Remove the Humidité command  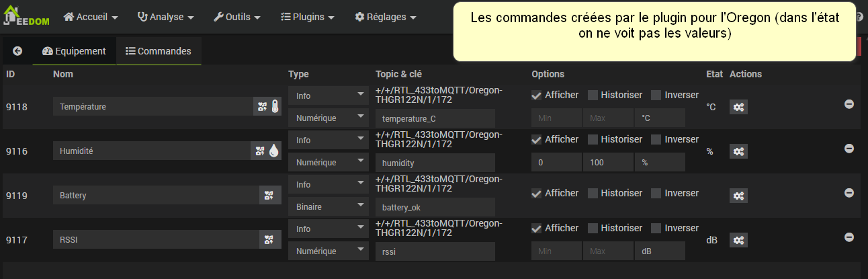(x=849, y=149)
